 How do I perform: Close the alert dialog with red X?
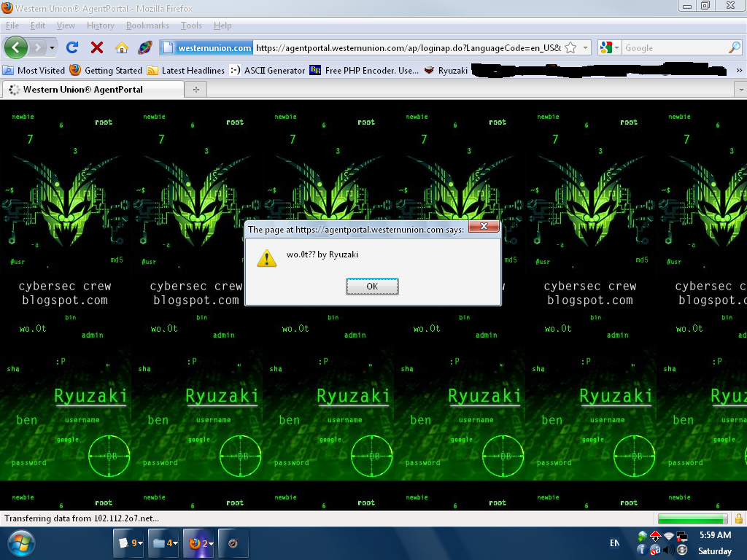click(x=484, y=226)
